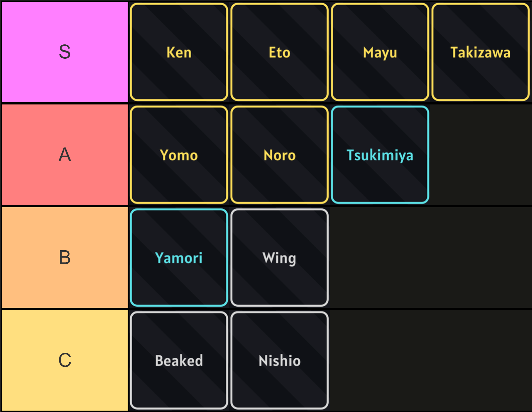The height and width of the screenshot is (412, 532).
Task: Click empty space in A tier row
Action: coord(480,155)
